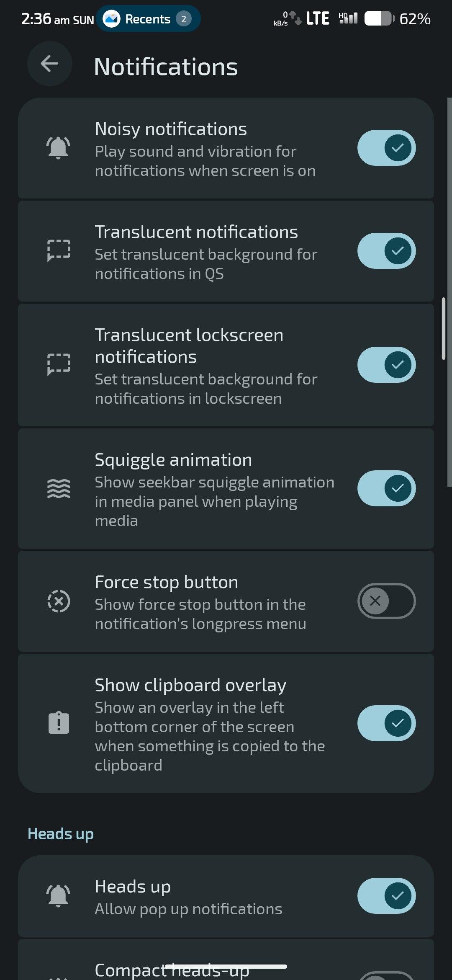Tap the Translucent notifications dashed bubble icon
The height and width of the screenshot is (980, 452).
pyautogui.click(x=59, y=250)
